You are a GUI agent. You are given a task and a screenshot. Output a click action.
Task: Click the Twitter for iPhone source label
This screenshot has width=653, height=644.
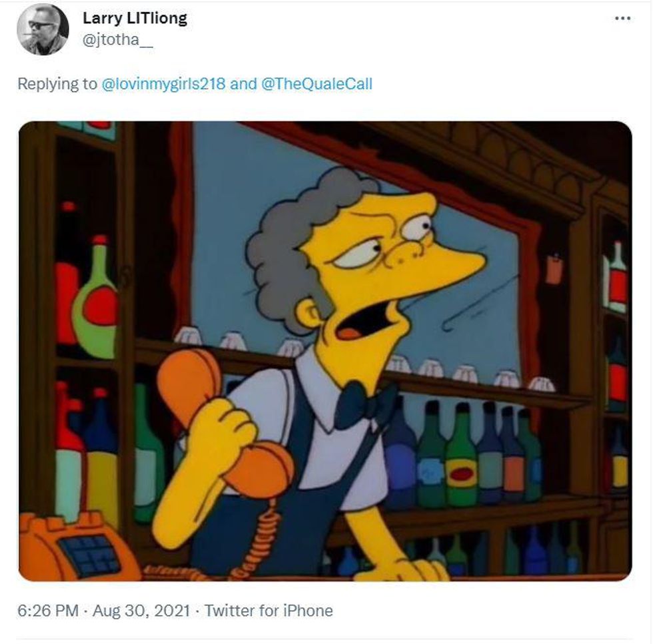pyautogui.click(x=269, y=610)
